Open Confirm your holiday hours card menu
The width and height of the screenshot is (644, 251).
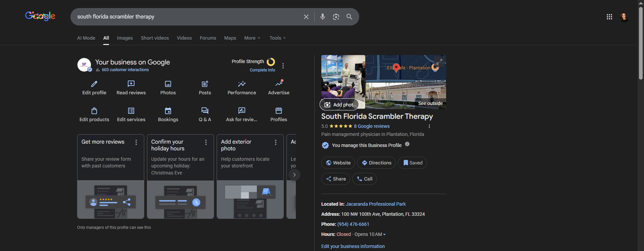pos(206,142)
